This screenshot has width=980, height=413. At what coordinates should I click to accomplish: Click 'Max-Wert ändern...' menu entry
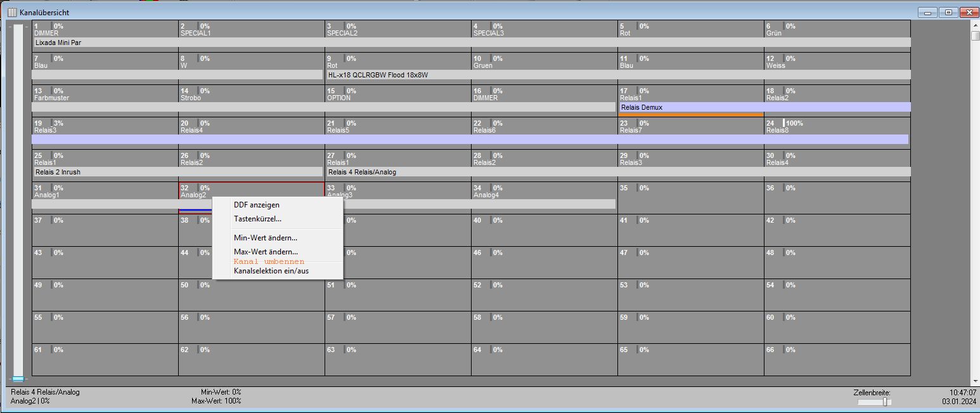pyautogui.click(x=266, y=252)
